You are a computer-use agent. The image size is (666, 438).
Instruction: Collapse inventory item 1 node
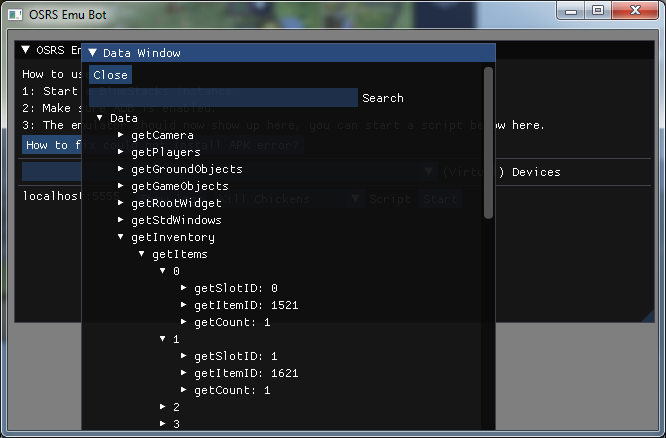(x=163, y=339)
